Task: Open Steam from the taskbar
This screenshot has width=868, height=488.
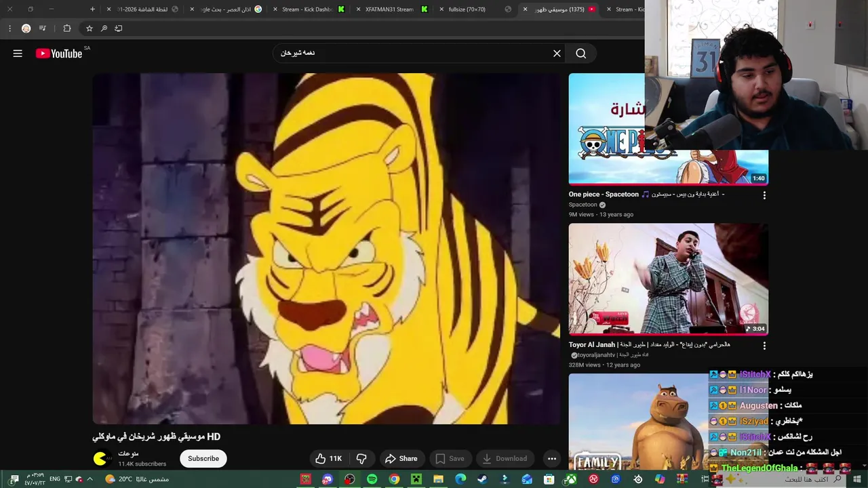Action: click(x=482, y=479)
